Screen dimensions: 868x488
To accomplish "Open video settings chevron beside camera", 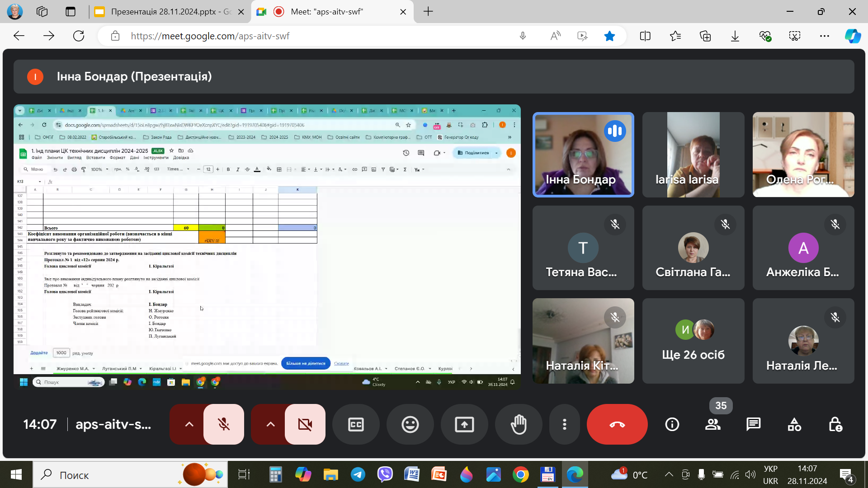I will click(270, 424).
